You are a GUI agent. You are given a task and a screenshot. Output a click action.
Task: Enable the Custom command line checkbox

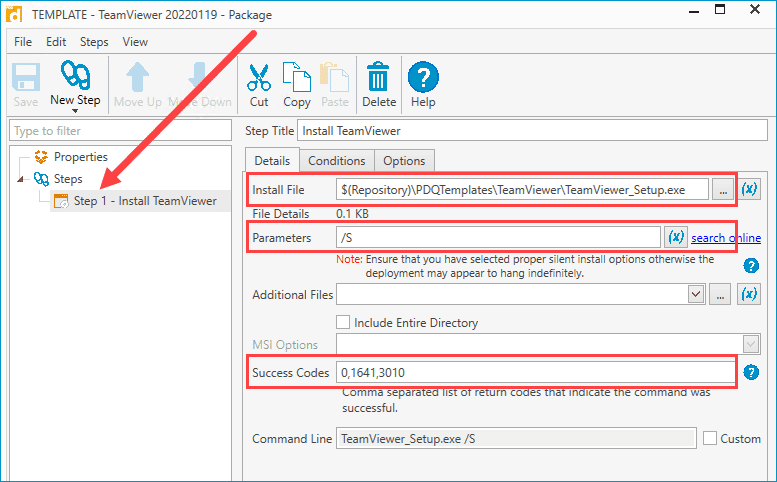coord(710,438)
